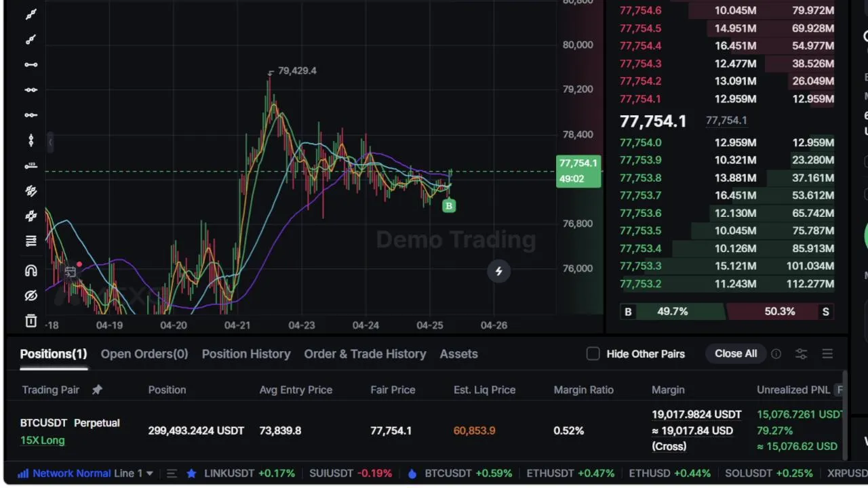
Task: Click the lightning quick-order icon on chart
Action: [x=498, y=271]
